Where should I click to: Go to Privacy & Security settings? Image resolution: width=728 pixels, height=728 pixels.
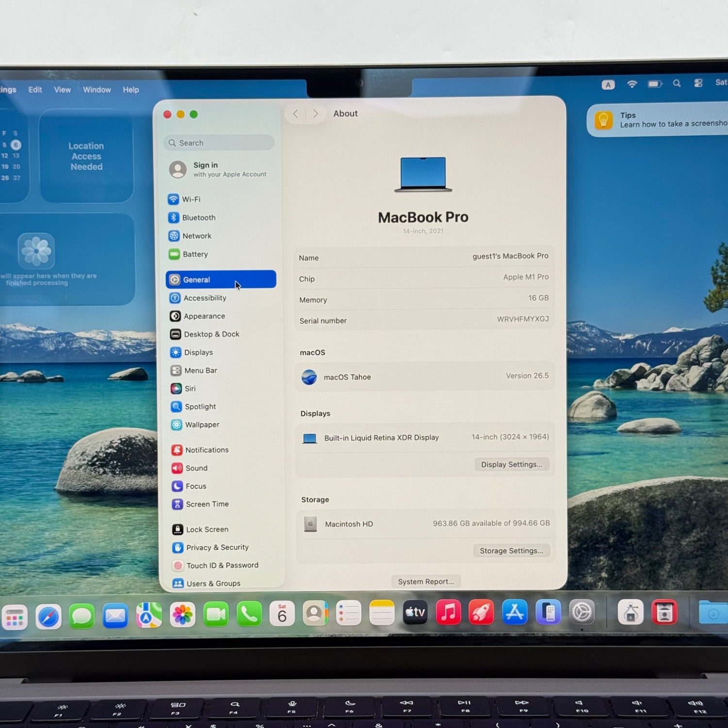[x=224, y=547]
